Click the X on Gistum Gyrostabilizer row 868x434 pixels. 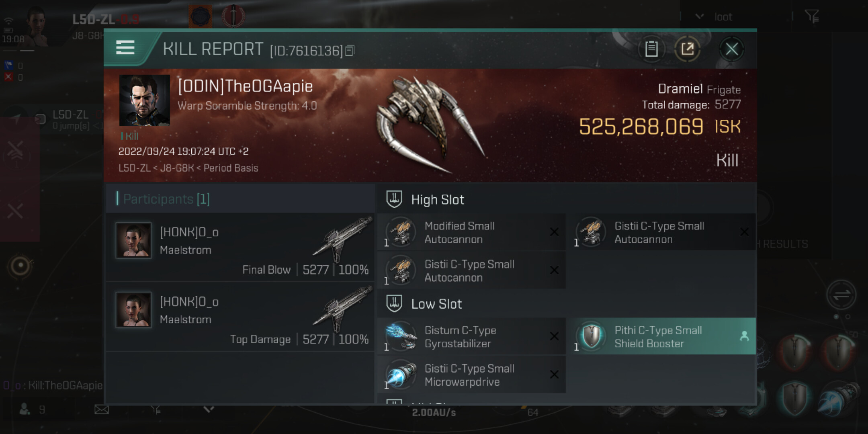coord(554,336)
